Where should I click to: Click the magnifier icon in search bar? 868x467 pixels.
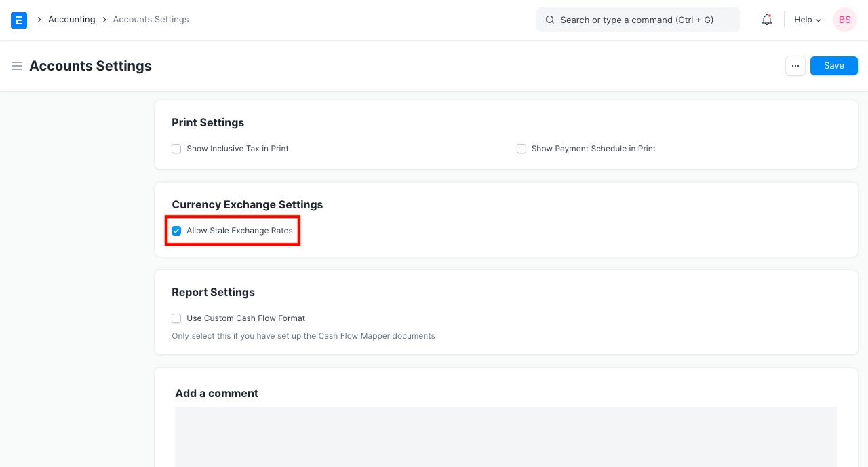coord(550,20)
